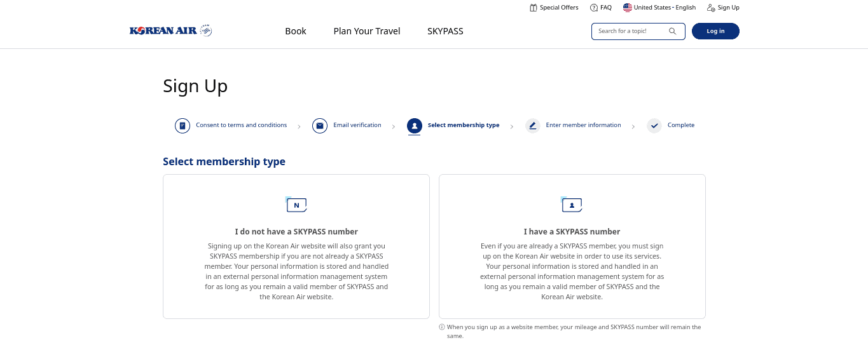Click the Special Offers gift icon
Image resolution: width=868 pixels, height=359 pixels.
(534, 8)
